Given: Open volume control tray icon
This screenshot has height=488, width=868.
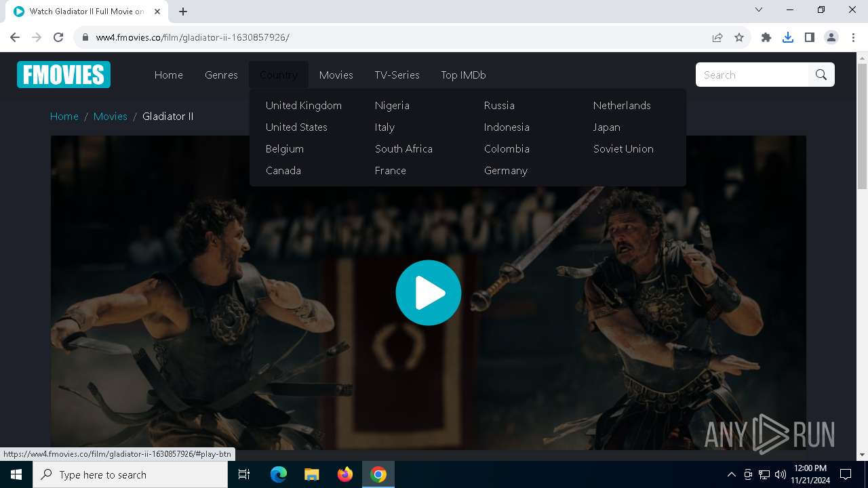Looking at the screenshot, I should [780, 474].
